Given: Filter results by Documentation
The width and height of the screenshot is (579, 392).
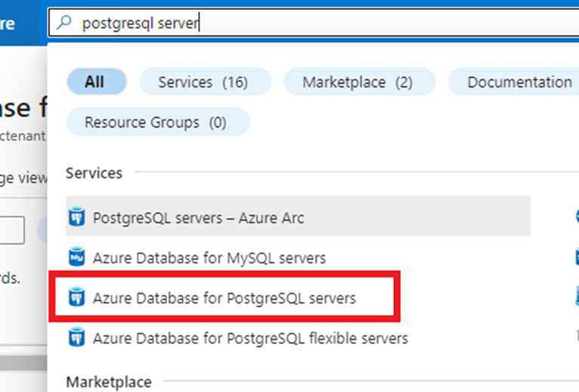Looking at the screenshot, I should pyautogui.click(x=515, y=82).
